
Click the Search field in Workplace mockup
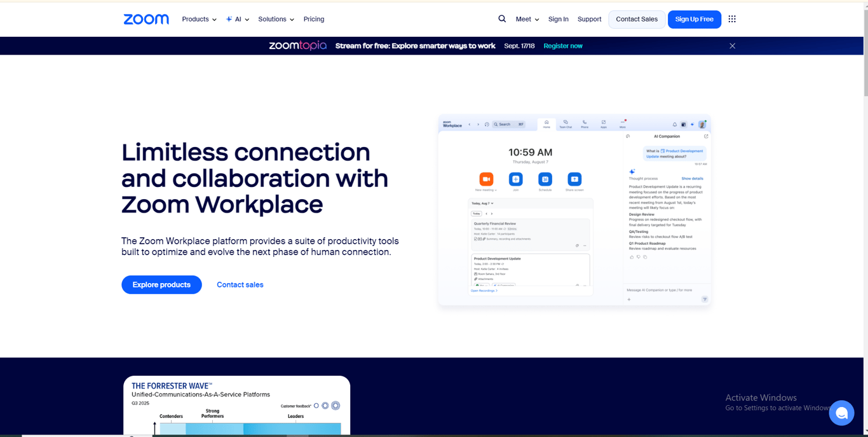point(508,125)
